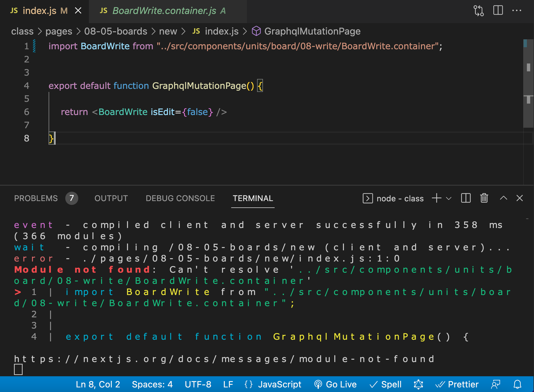Click Prettier button in status bar

click(x=457, y=384)
